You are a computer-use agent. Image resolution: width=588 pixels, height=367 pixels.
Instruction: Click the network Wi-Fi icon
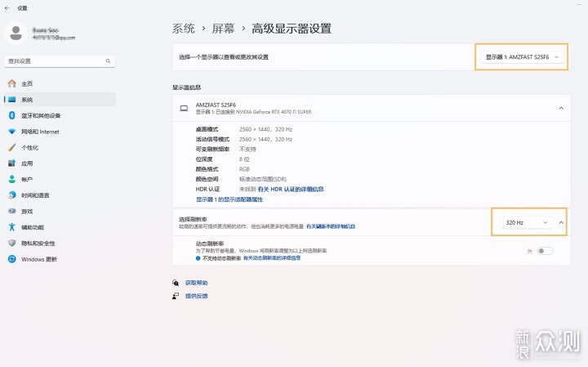pos(12,132)
